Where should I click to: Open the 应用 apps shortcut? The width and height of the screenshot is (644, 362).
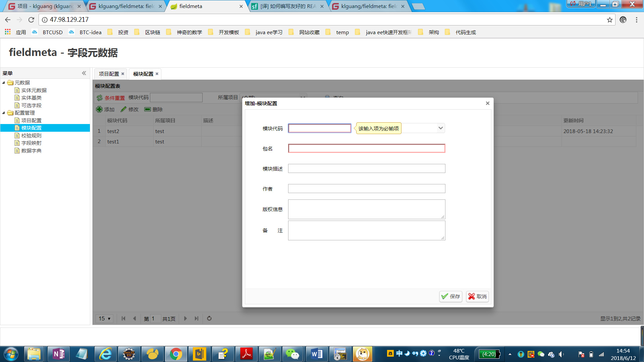[15, 32]
